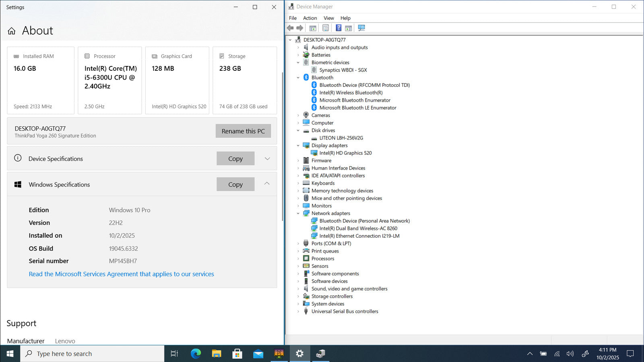
Task: Select Intel(R) Dual Band Wireless-AC 8260
Action: tap(358, 228)
